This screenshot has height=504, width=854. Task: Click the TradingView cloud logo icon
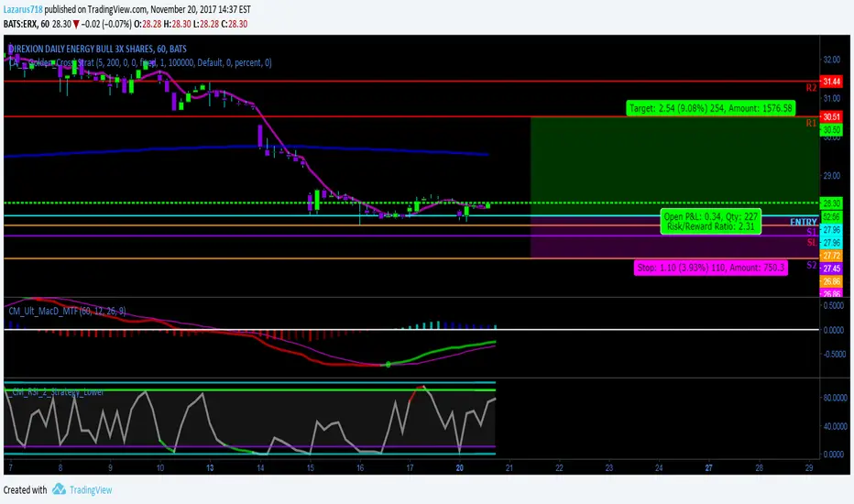(x=59, y=488)
